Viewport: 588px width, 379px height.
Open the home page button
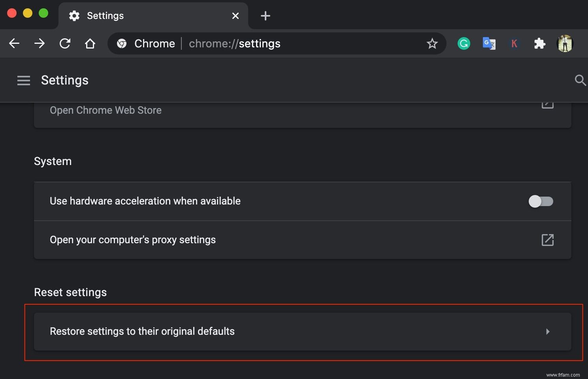click(x=90, y=43)
